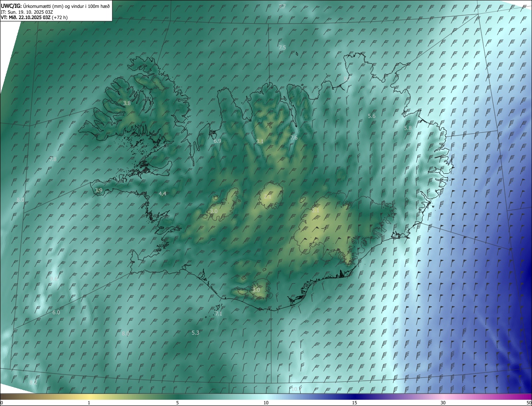This screenshot has height=406, width=532.
Task: Click the 3.0 value on the western ice cap
Action: pyautogui.click(x=214, y=211)
